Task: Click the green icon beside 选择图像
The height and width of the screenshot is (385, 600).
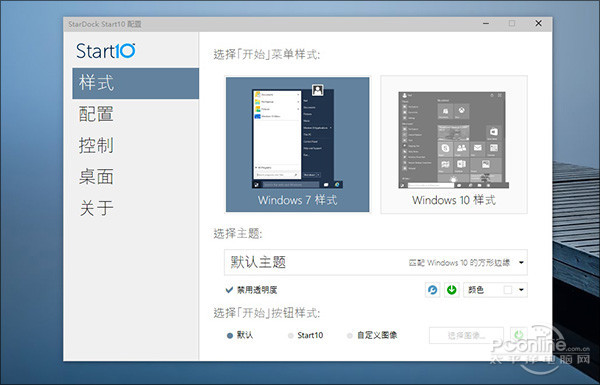Action: tap(518, 336)
